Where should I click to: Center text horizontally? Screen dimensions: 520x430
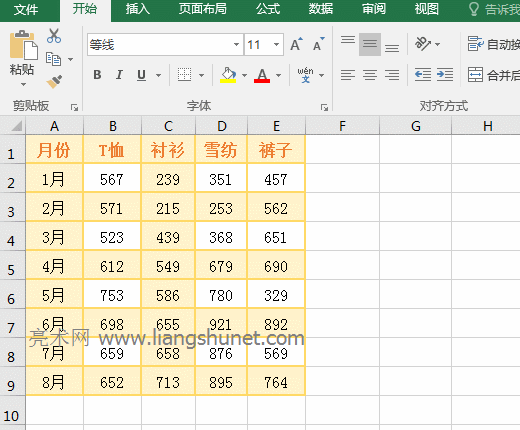click(370, 75)
